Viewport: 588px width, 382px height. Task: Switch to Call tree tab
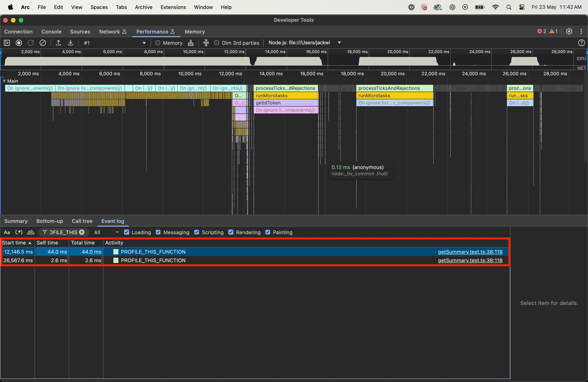(x=82, y=221)
